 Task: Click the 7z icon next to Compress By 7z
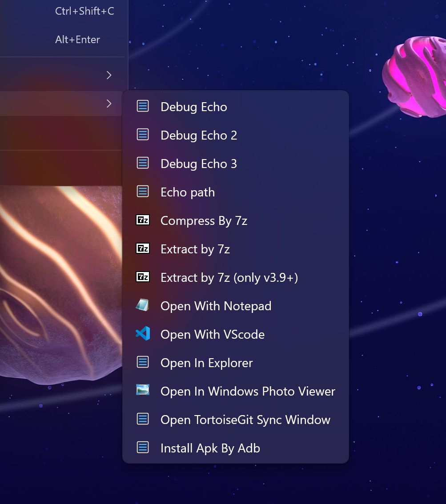tap(143, 220)
